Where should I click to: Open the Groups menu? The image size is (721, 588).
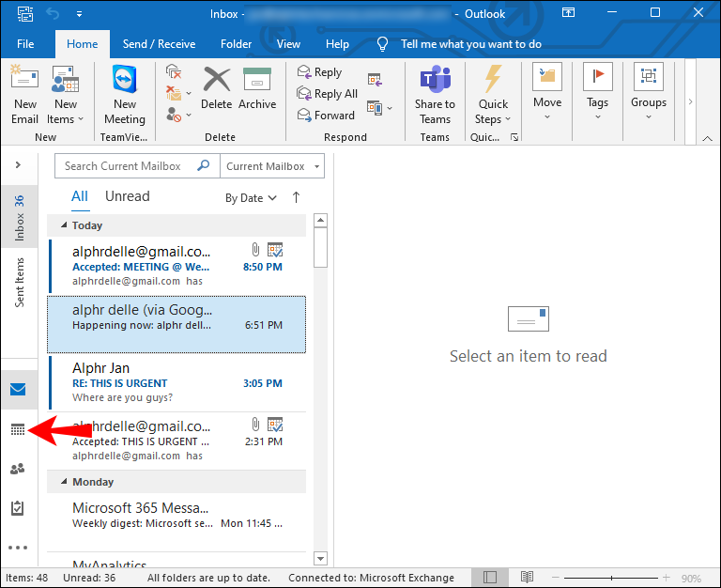click(649, 92)
